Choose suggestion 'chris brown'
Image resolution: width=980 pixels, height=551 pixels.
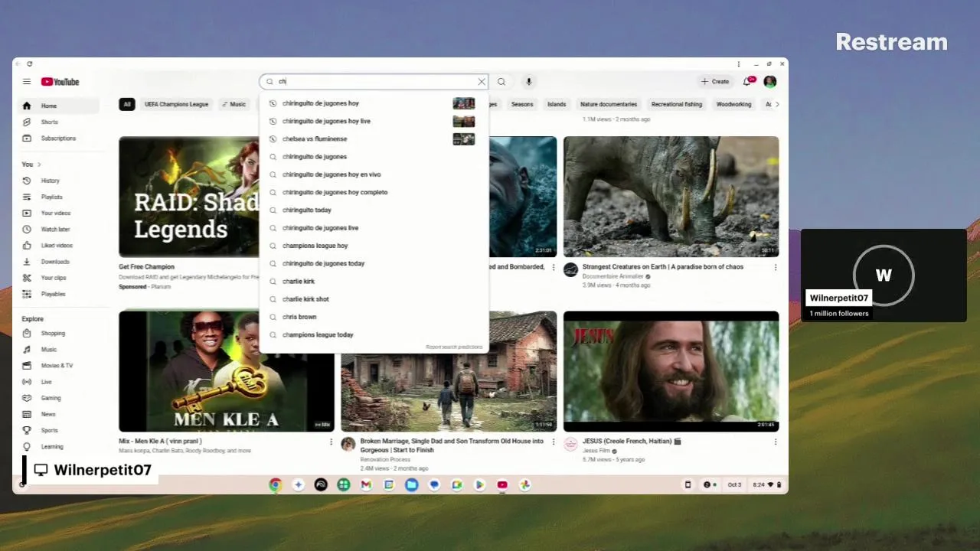coord(374,317)
